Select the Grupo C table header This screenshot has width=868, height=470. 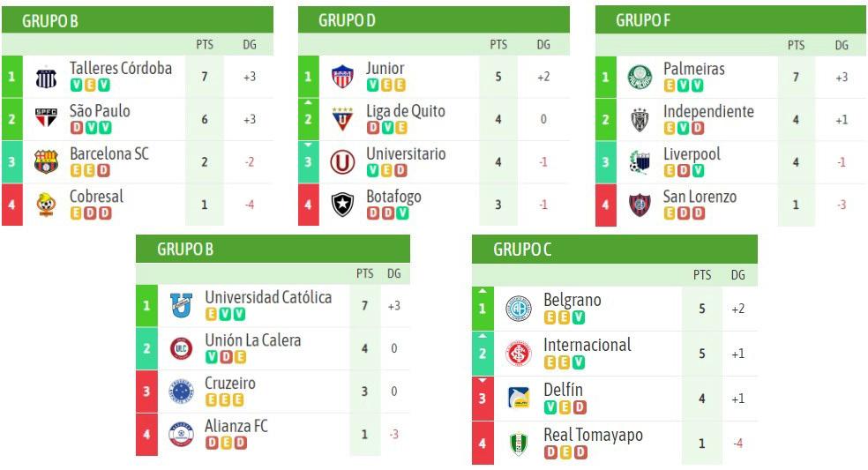coord(615,250)
